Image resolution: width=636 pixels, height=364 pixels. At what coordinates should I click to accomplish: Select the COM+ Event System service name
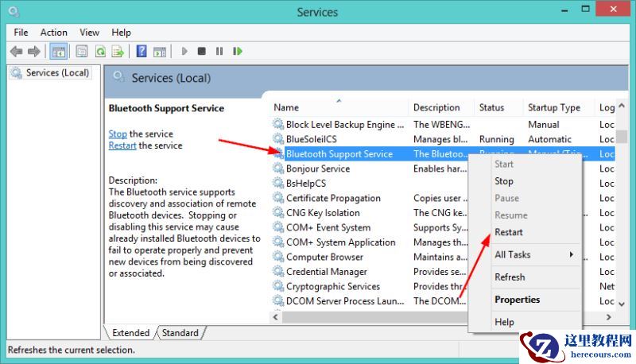coord(328,227)
